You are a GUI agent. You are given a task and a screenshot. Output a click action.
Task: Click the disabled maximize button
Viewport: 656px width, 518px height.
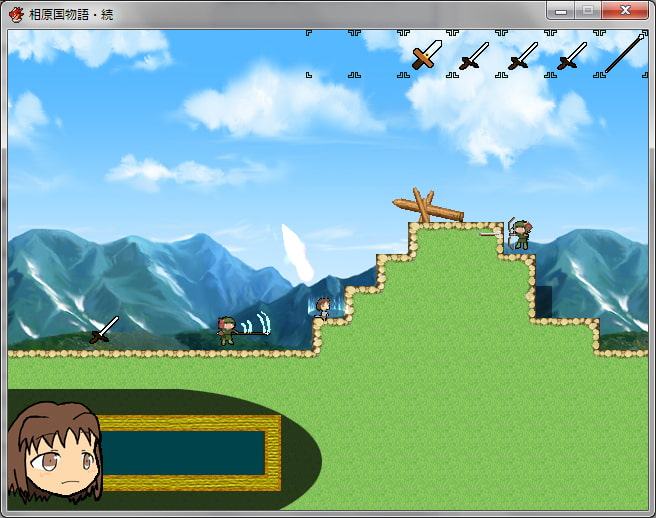(588, 11)
